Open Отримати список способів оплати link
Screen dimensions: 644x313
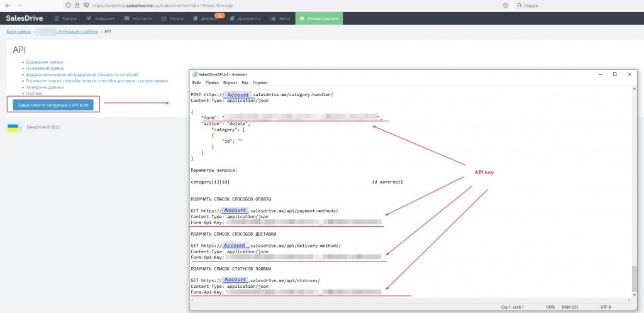96,81
